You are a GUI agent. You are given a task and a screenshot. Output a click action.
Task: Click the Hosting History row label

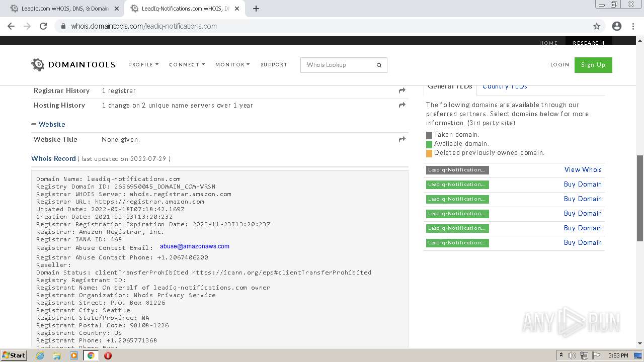59,105
